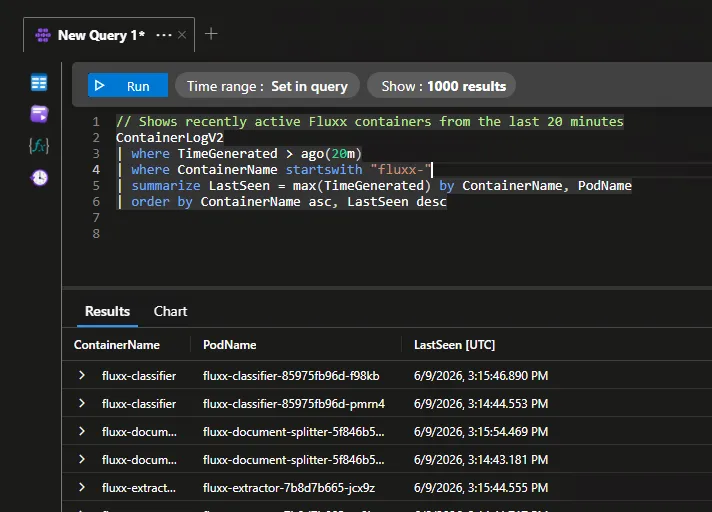Expand the fluxx-document-splitter row seen at 3:14:43.181 PM
Screen dimensions: 712x512
82,459
